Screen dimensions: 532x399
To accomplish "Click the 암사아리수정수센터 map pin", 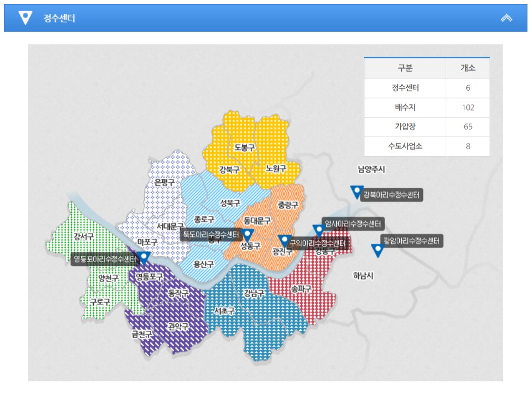I will pyautogui.click(x=318, y=231).
